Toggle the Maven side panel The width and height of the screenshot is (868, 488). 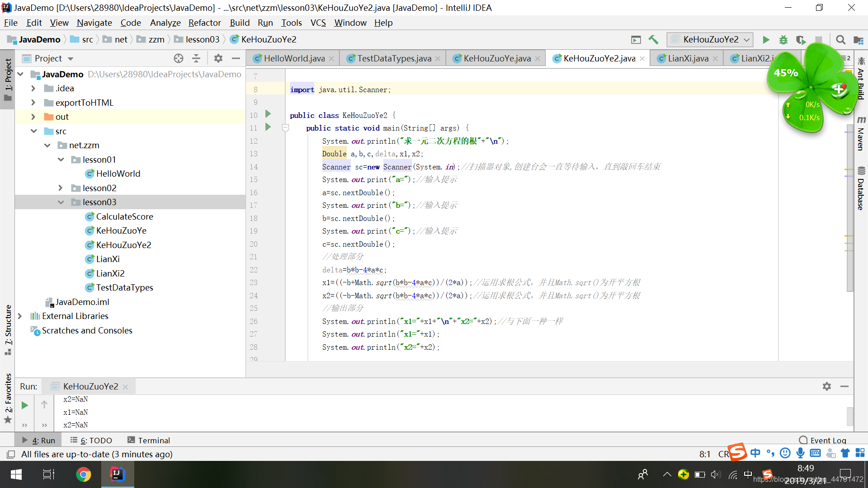[861, 133]
